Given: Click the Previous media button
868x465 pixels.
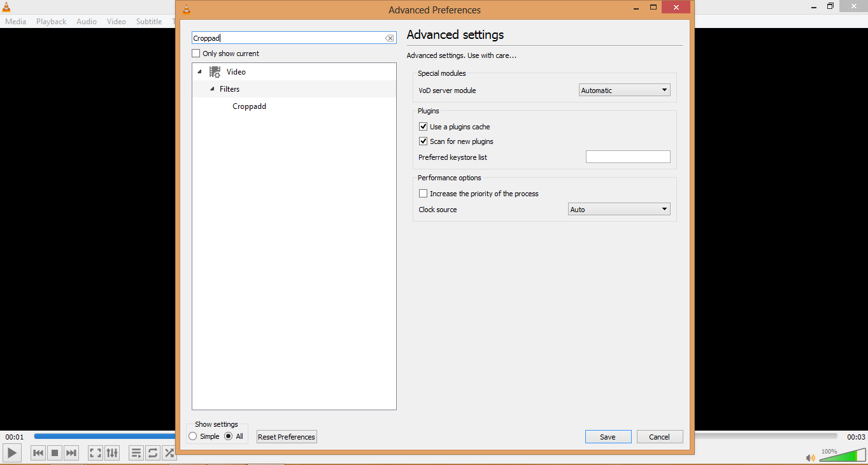Looking at the screenshot, I should 38,453.
